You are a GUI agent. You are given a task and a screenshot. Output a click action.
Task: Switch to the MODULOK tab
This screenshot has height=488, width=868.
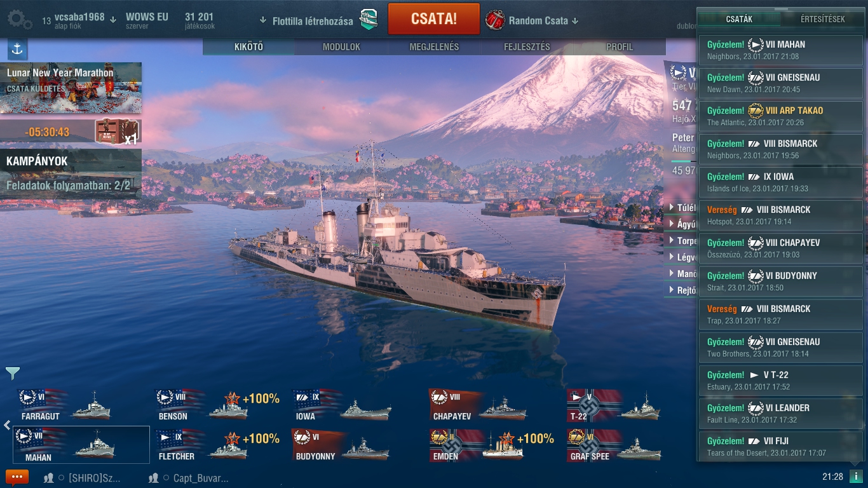coord(341,47)
